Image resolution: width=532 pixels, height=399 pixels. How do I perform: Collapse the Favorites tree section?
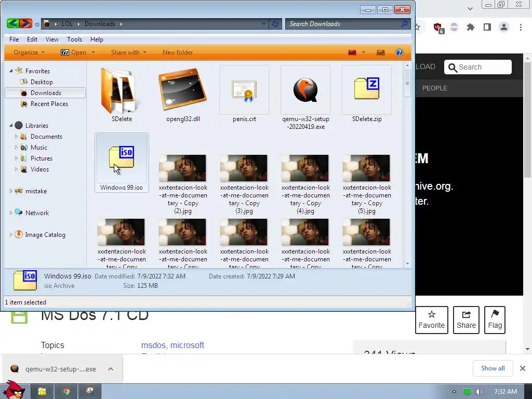pyautogui.click(x=11, y=71)
